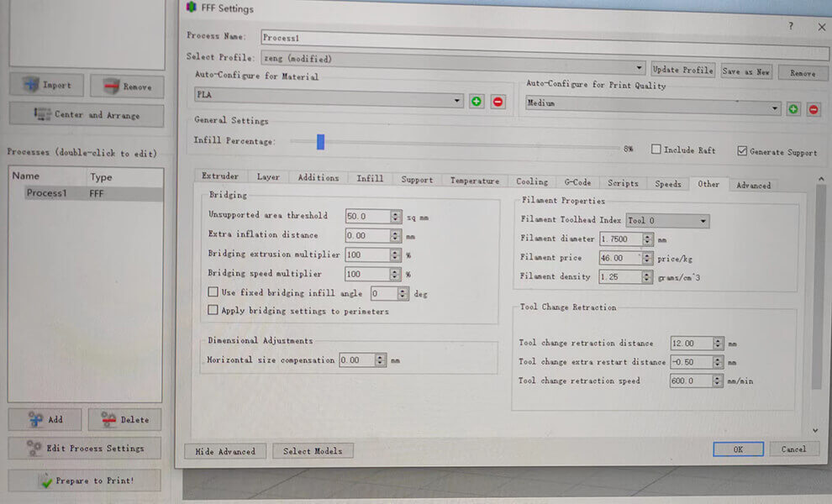Click the Process Name text field
The image size is (832, 504).
pyautogui.click(x=538, y=39)
